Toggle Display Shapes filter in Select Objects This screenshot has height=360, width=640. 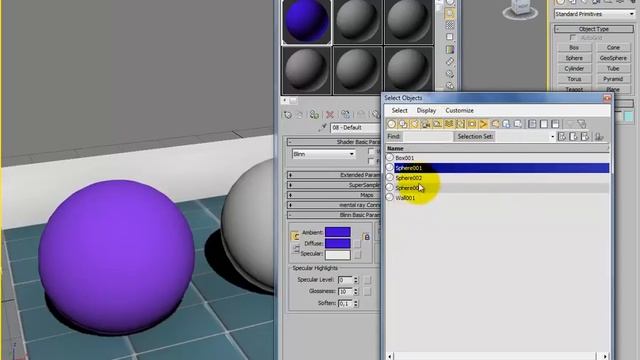pyautogui.click(x=403, y=124)
